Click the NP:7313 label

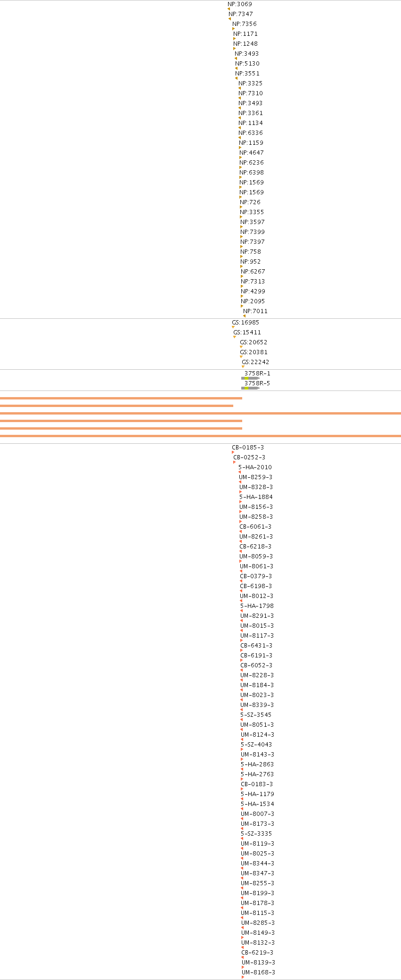pos(253,282)
